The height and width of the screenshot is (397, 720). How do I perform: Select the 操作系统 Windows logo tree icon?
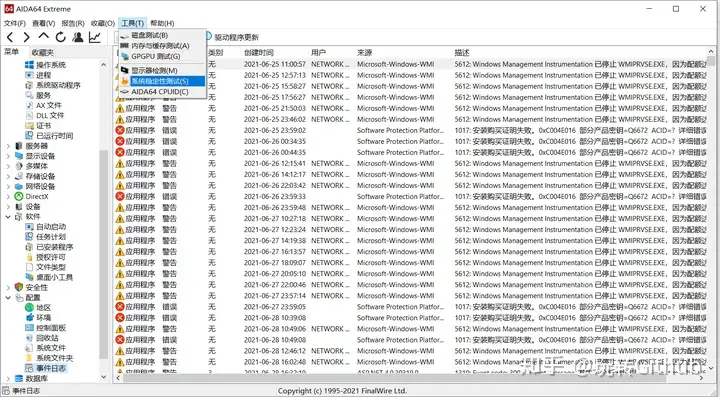(x=29, y=65)
